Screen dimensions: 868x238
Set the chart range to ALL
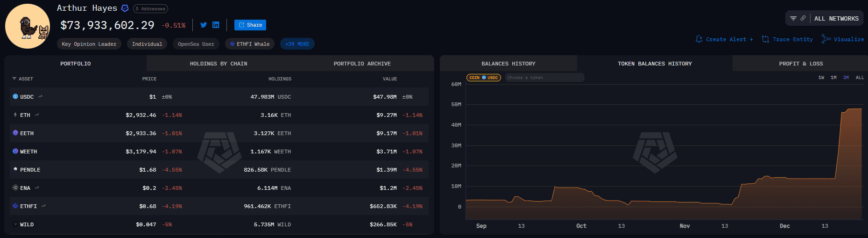860,78
